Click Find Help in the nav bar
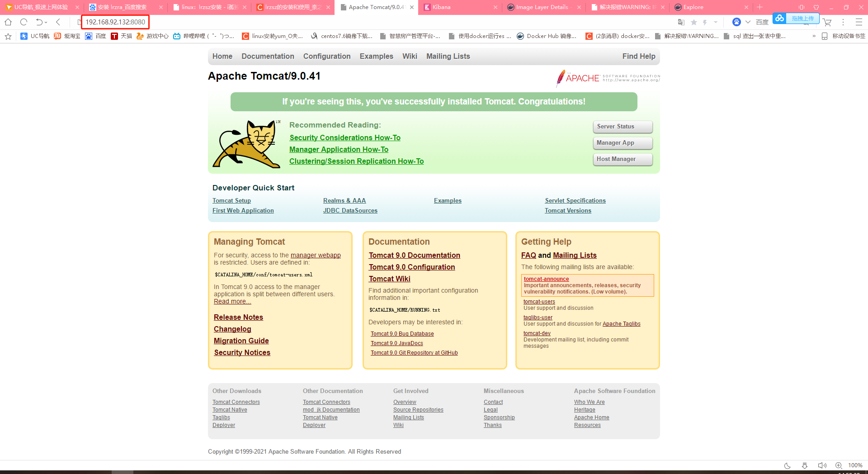This screenshot has height=474, width=868. coord(639,56)
